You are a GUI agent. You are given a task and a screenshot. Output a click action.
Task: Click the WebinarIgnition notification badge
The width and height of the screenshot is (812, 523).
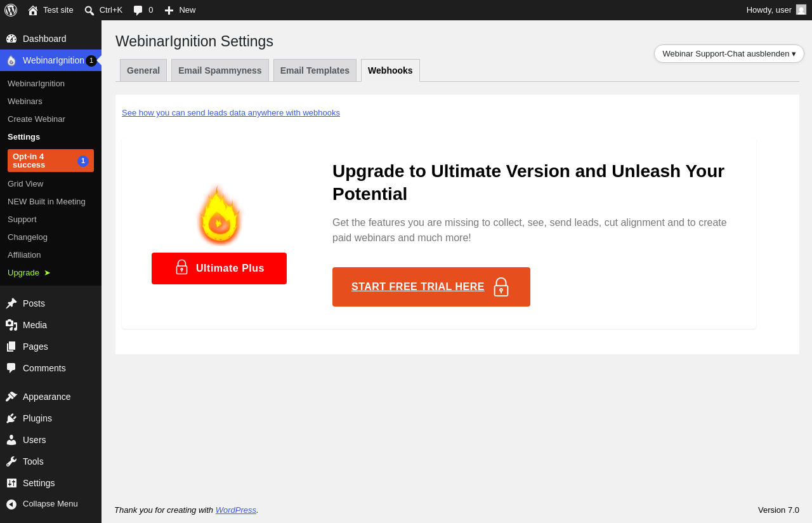[x=91, y=61]
